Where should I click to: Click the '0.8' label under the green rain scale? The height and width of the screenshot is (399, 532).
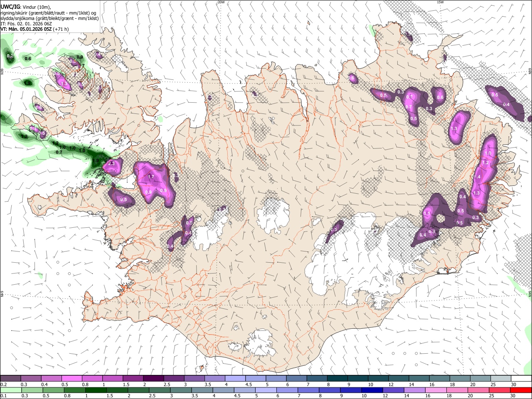[x=67, y=396]
